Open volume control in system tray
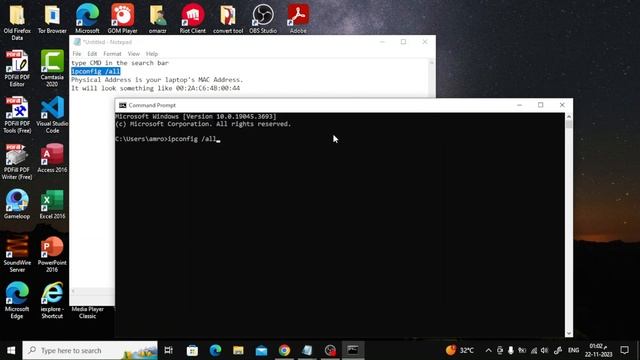640x360 pixels. click(x=544, y=350)
